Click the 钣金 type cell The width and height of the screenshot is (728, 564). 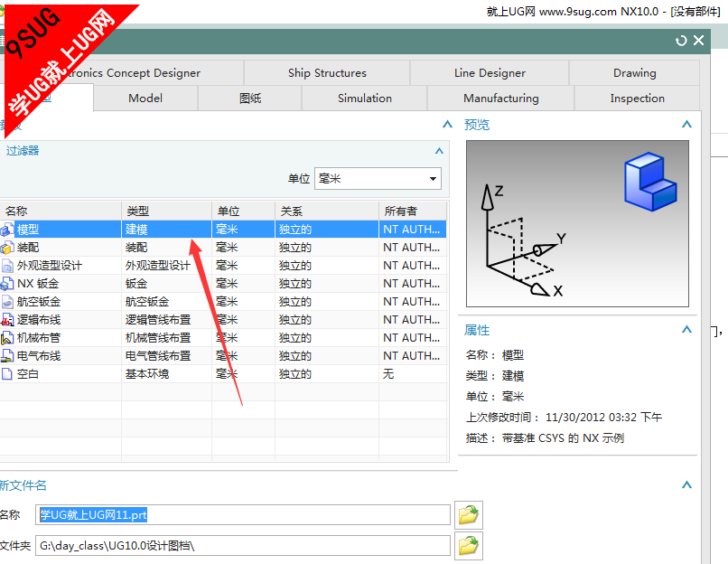(x=136, y=284)
